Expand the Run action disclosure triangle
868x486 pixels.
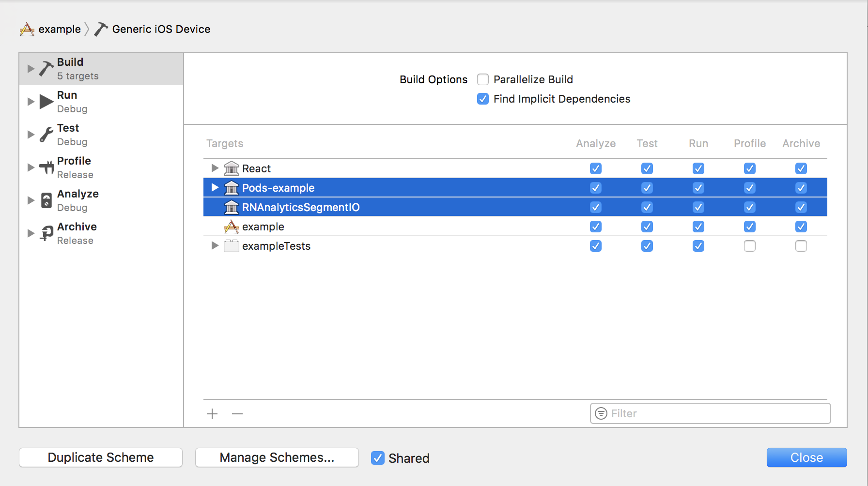coord(31,102)
